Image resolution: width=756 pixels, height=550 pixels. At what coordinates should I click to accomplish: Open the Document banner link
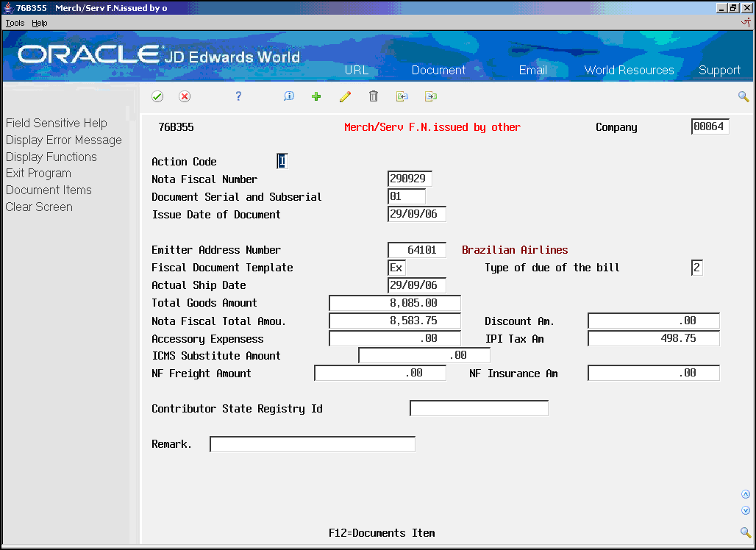pos(438,70)
